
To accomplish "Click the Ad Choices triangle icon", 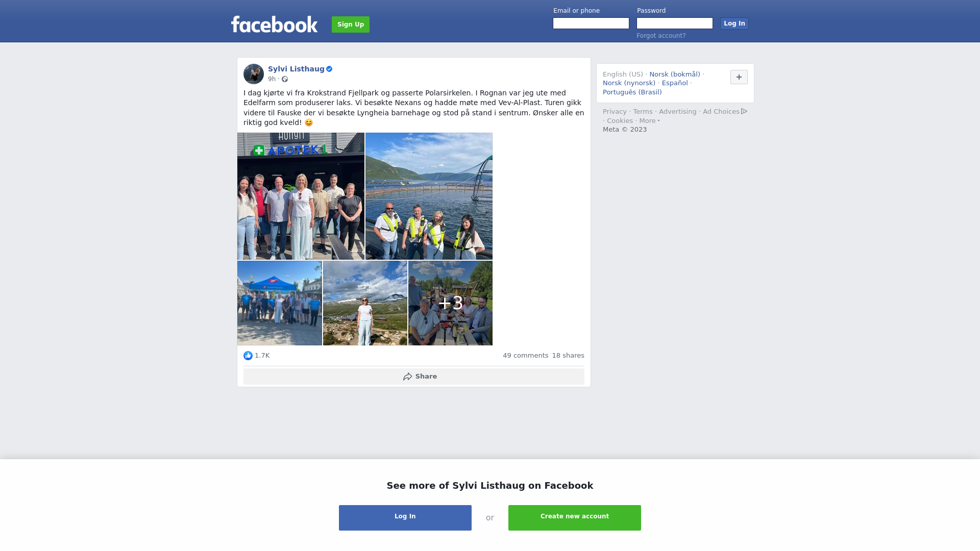I will 744,111.
